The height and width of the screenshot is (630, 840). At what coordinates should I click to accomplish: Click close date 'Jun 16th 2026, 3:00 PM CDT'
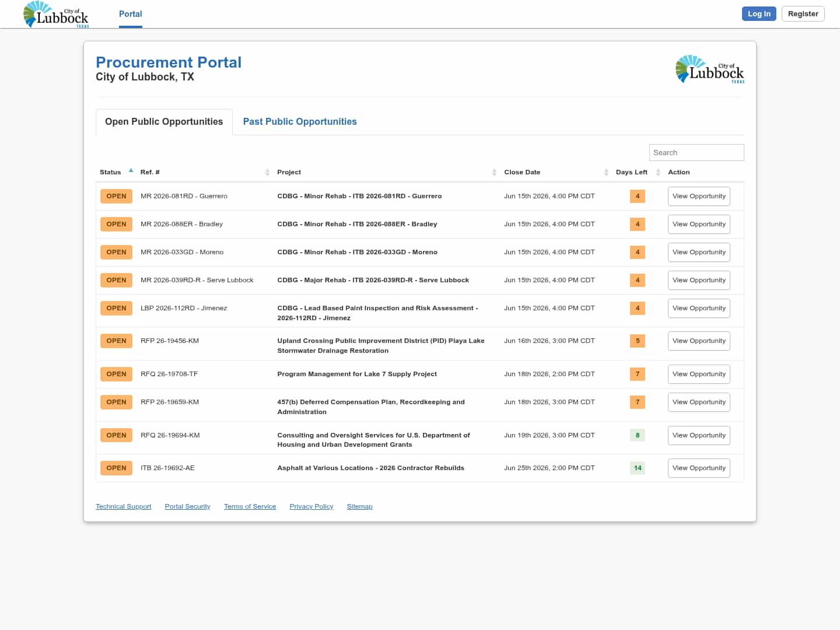pyautogui.click(x=549, y=341)
